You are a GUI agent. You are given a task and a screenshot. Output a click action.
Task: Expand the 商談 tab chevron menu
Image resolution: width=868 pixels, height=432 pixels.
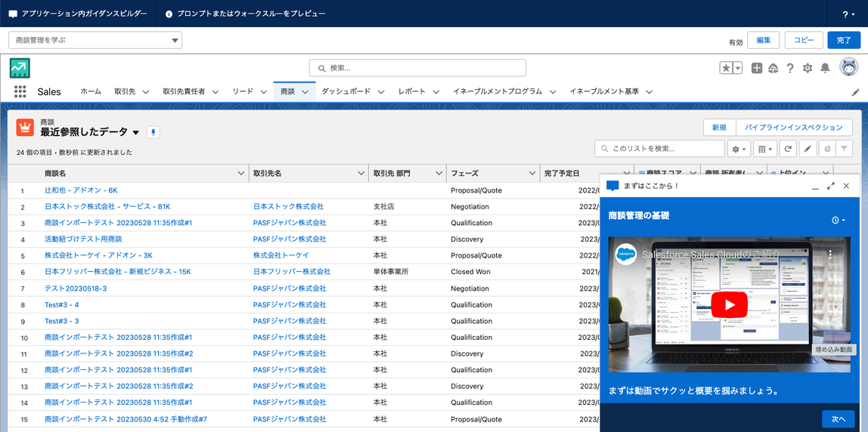pyautogui.click(x=305, y=92)
